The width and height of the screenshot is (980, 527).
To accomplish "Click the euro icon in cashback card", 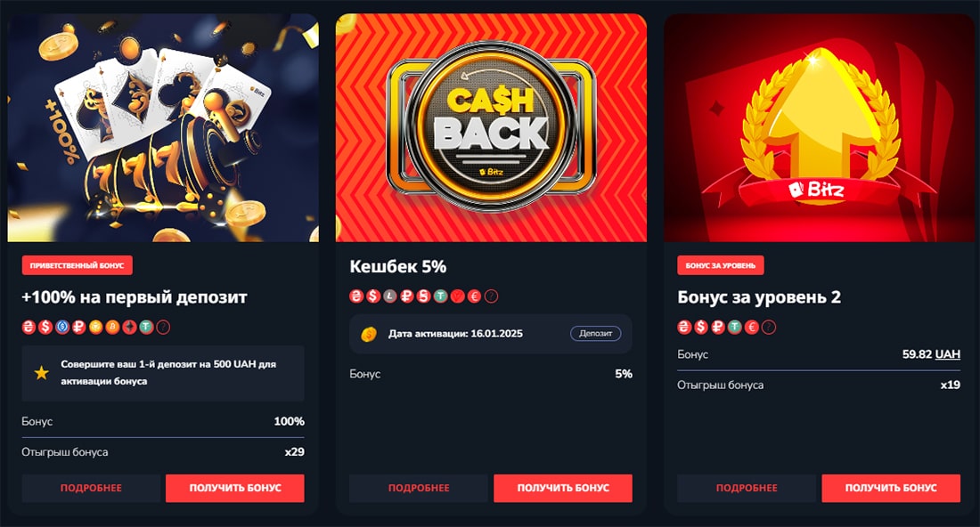I will coord(474,296).
